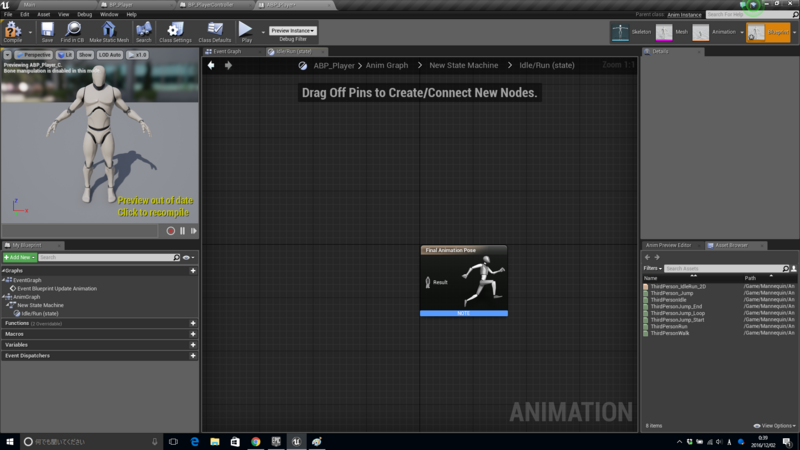The image size is (800, 450).
Task: Open View Options in Asset Browser
Action: tap(774, 426)
